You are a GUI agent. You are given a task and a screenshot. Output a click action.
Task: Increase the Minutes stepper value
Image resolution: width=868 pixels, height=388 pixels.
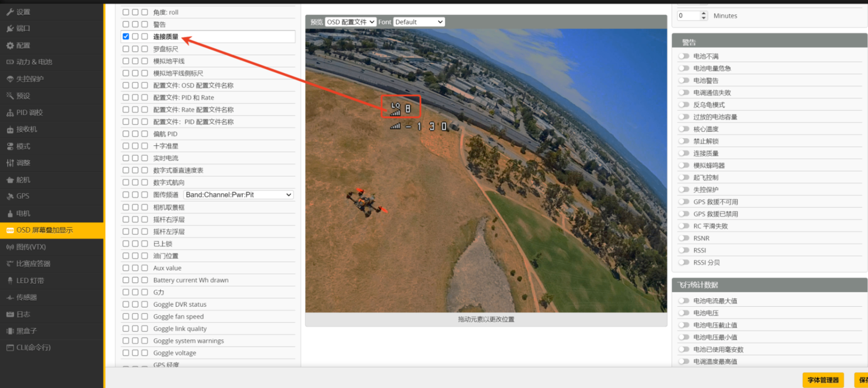[704, 13]
